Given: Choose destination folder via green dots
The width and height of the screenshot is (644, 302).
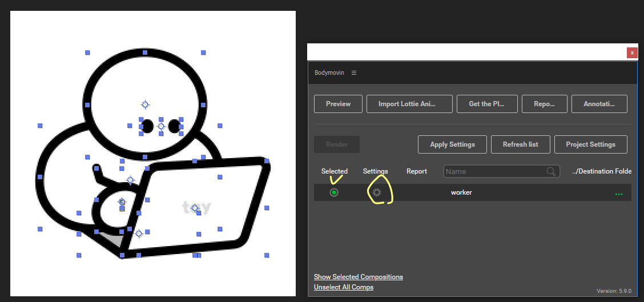Looking at the screenshot, I should (x=619, y=194).
